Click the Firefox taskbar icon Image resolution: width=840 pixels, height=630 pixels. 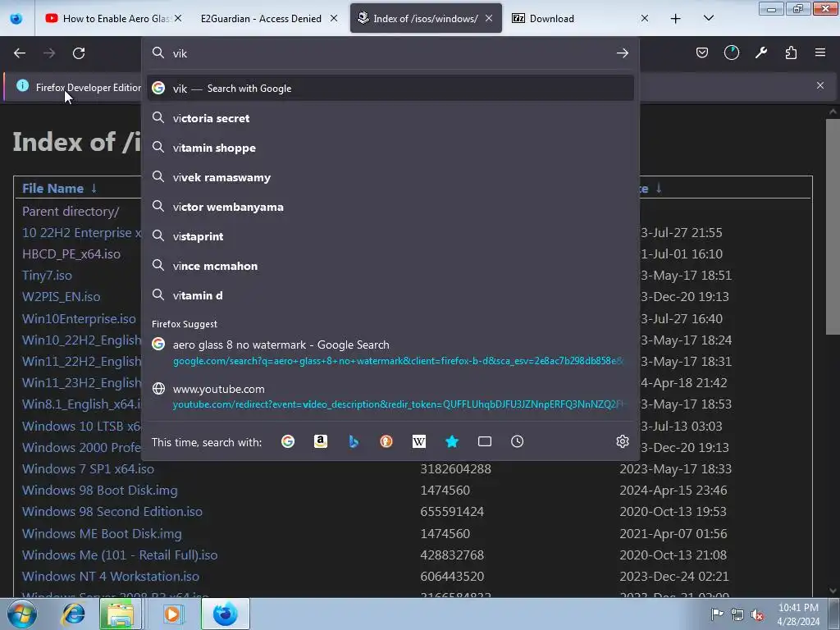(225, 614)
